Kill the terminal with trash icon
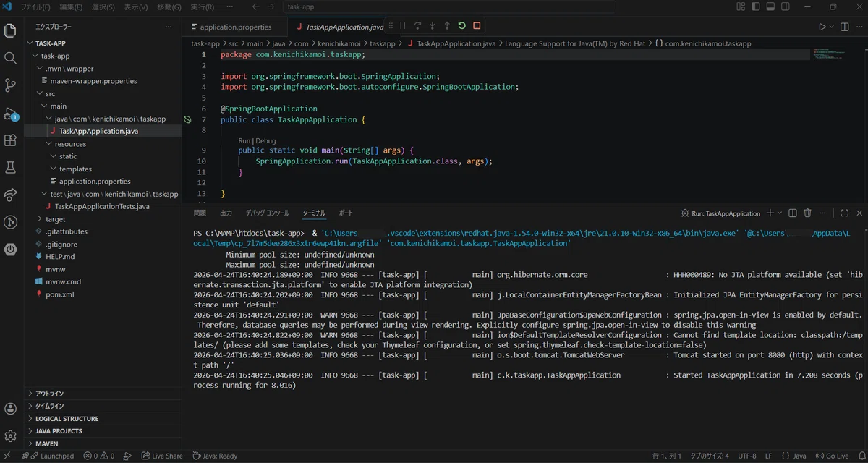The image size is (868, 463). click(808, 213)
